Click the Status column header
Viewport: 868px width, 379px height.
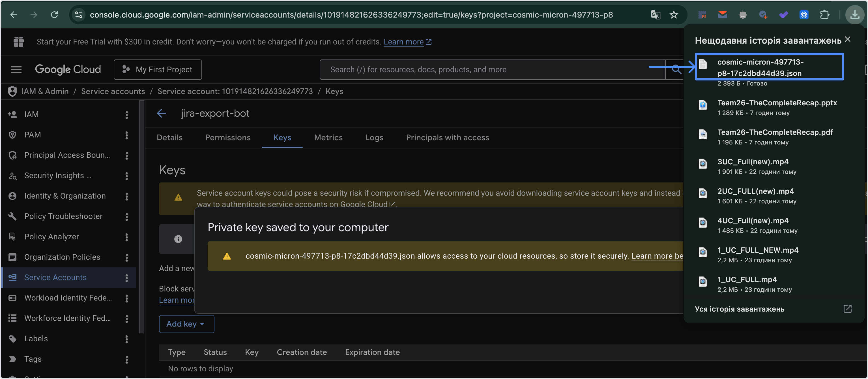point(215,352)
